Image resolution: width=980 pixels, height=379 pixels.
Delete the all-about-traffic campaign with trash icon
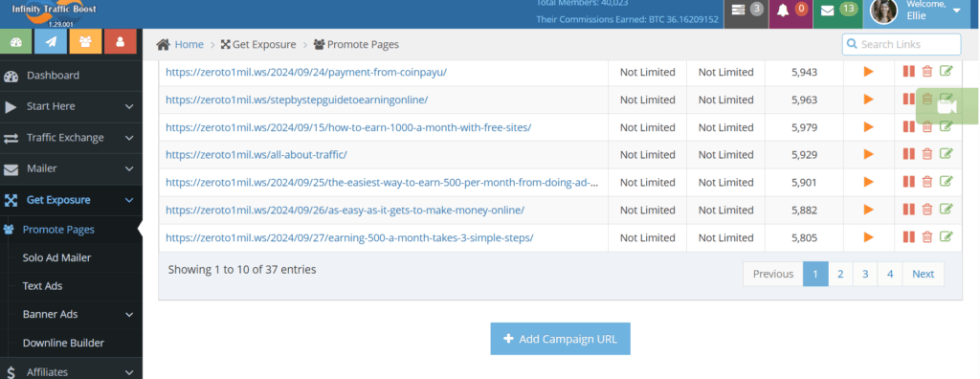tap(926, 154)
